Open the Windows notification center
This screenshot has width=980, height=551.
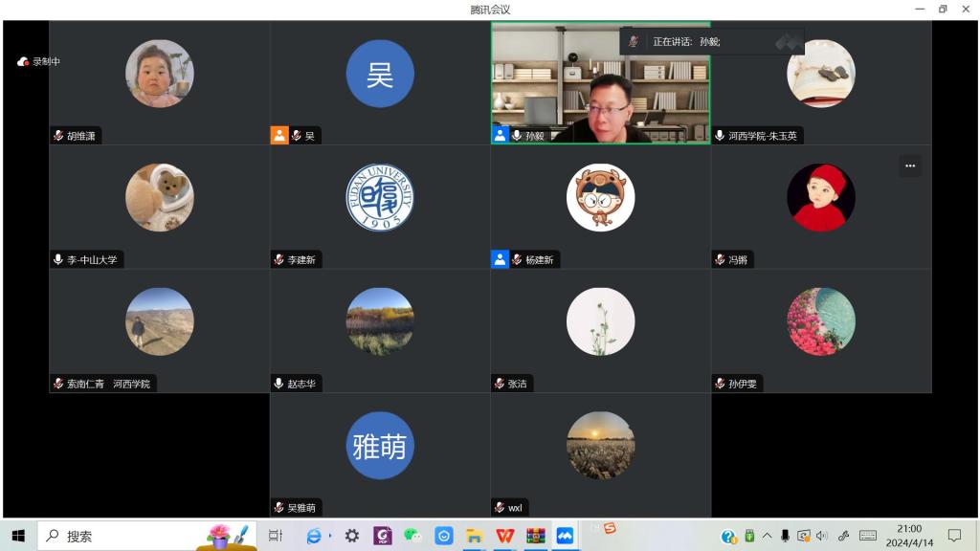tap(954, 536)
